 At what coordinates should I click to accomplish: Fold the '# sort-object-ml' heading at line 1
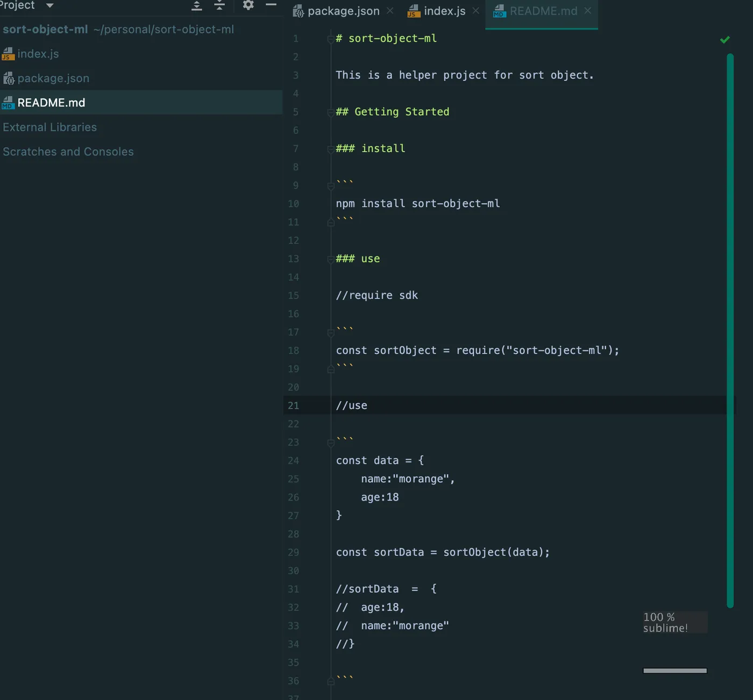[330, 39]
